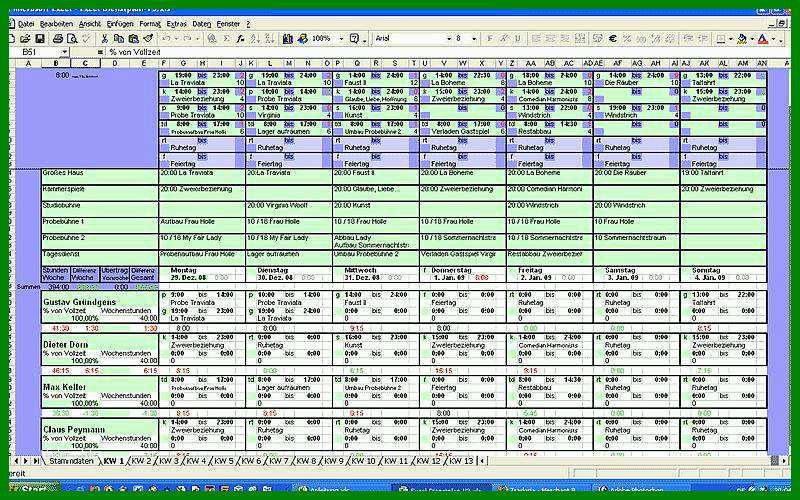This screenshot has height=500, width=800.
Task: Align cell text left
Action: tap(536, 39)
